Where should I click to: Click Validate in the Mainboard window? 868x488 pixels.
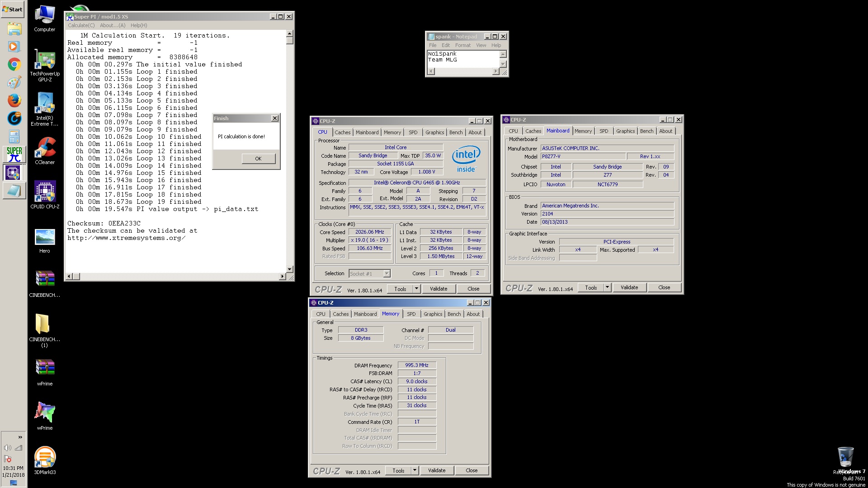629,287
